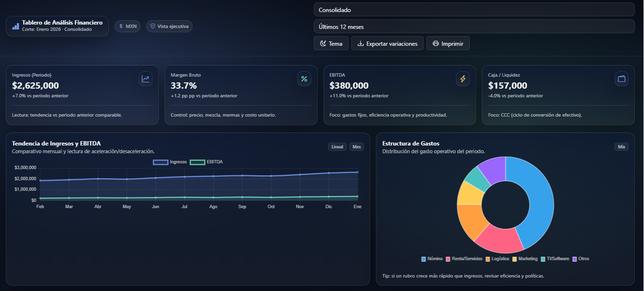Click the download icon in Exportar variaciones
The image size is (644, 291).
[360, 43]
